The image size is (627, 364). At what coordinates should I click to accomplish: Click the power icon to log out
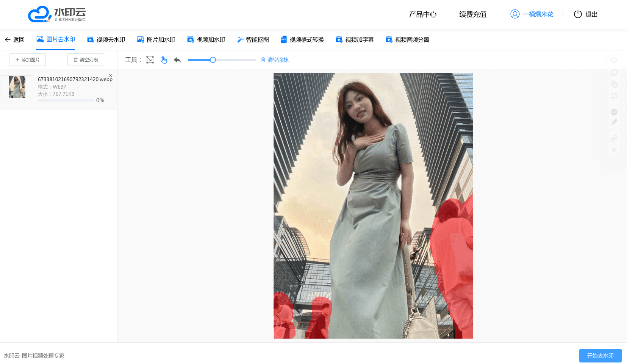[578, 14]
